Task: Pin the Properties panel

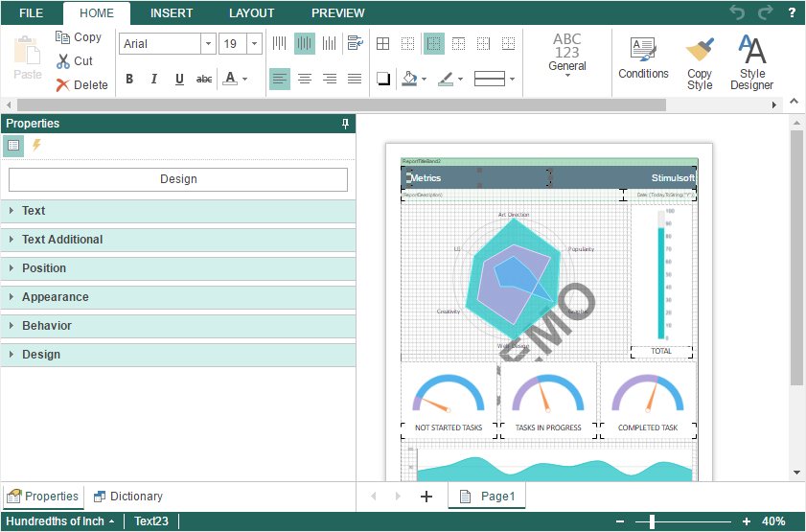Action: pos(346,124)
